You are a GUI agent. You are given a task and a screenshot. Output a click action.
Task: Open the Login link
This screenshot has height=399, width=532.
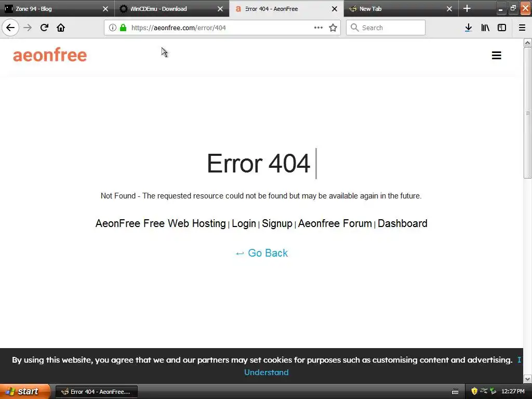(x=244, y=223)
